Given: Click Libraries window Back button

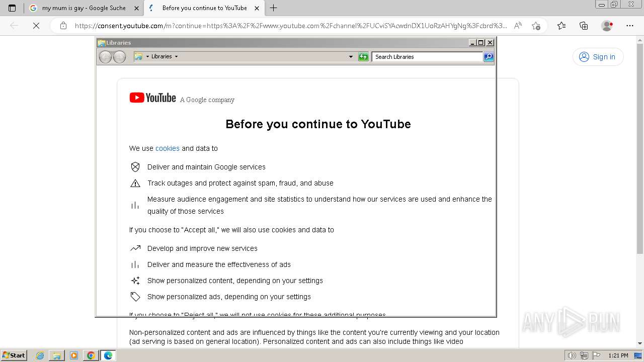Looking at the screenshot, I should tap(105, 57).
